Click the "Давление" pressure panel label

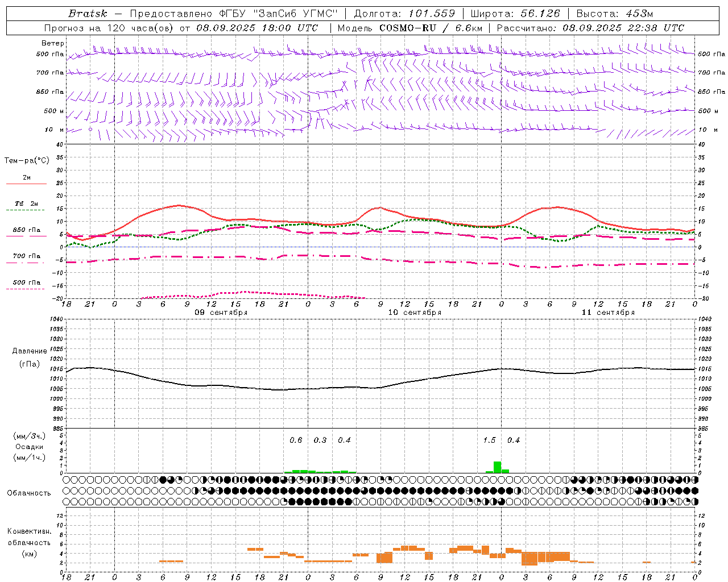pyautogui.click(x=30, y=351)
